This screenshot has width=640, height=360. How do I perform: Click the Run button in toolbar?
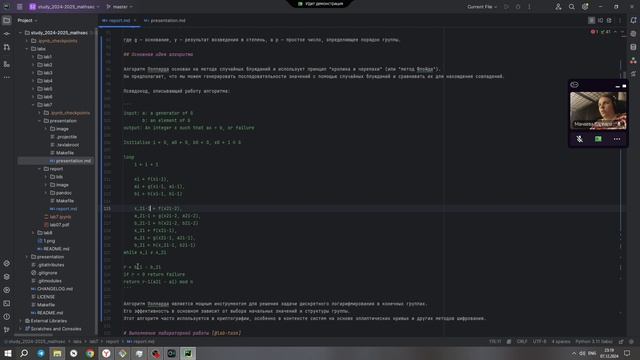(506, 7)
